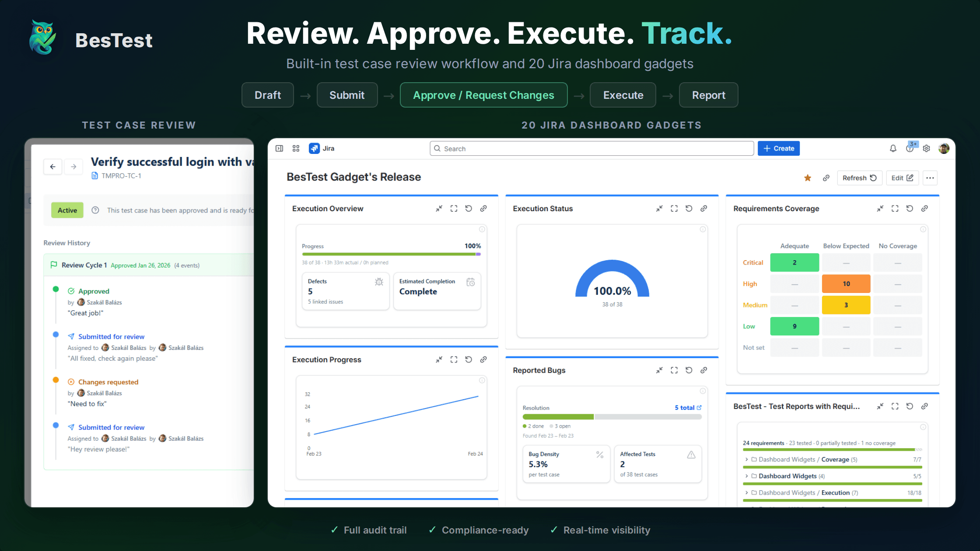The height and width of the screenshot is (551, 980).
Task: Star the BesTest Gadget's Release dashboard
Action: 808,178
